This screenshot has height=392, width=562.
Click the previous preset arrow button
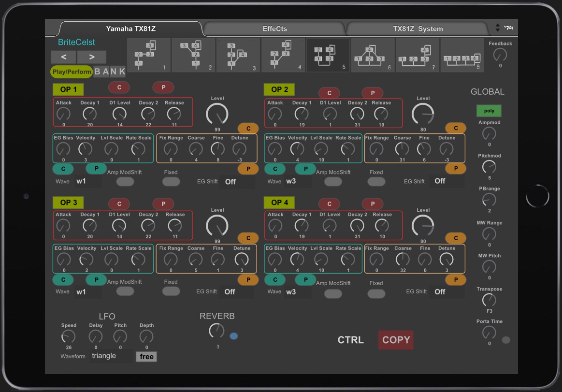pyautogui.click(x=63, y=57)
